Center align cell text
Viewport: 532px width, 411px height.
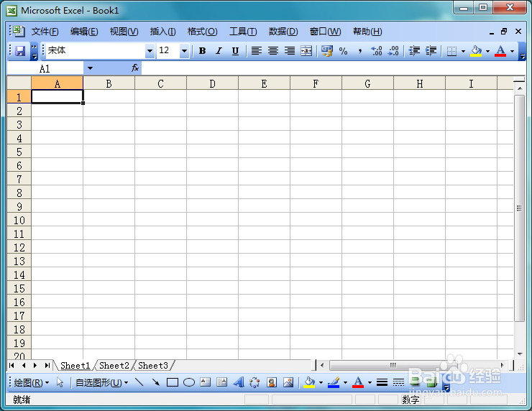tap(273, 51)
